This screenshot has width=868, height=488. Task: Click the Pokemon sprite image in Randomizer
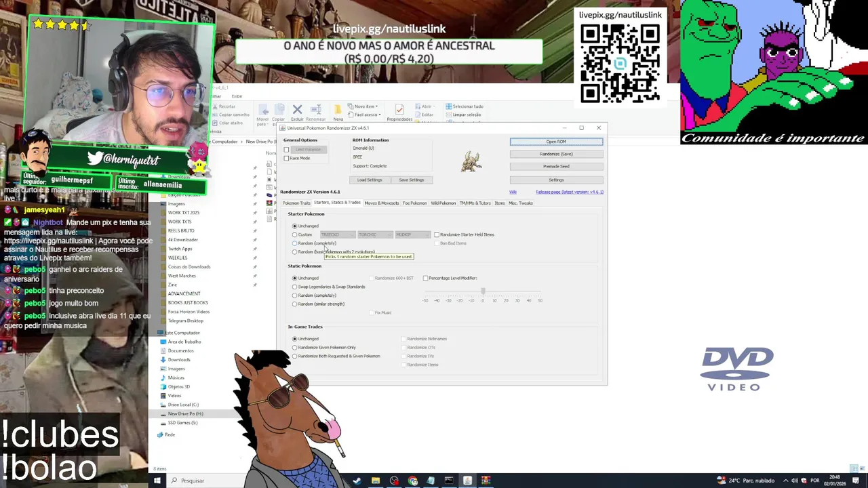tap(472, 161)
